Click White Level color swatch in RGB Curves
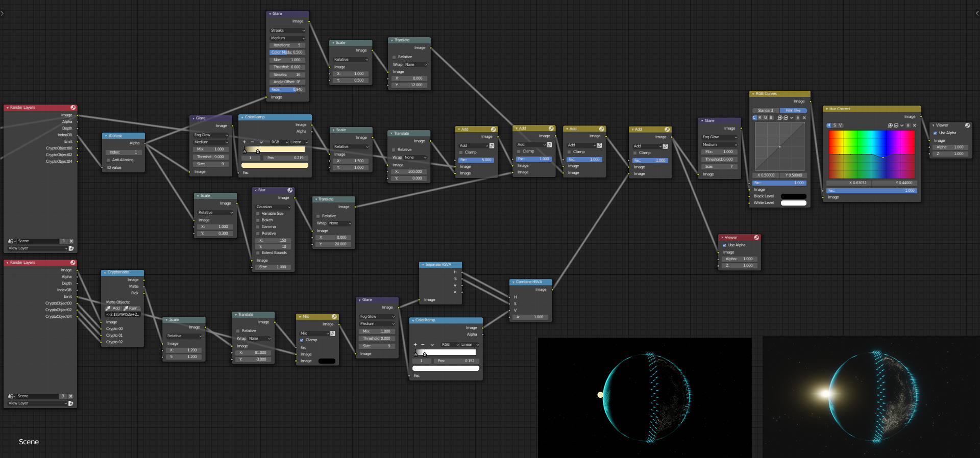 (x=794, y=203)
